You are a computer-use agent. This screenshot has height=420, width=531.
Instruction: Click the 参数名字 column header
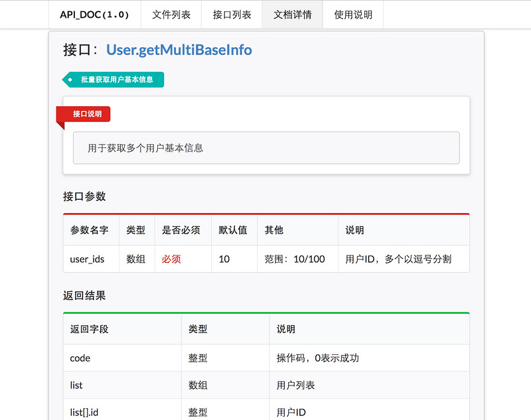(x=89, y=230)
